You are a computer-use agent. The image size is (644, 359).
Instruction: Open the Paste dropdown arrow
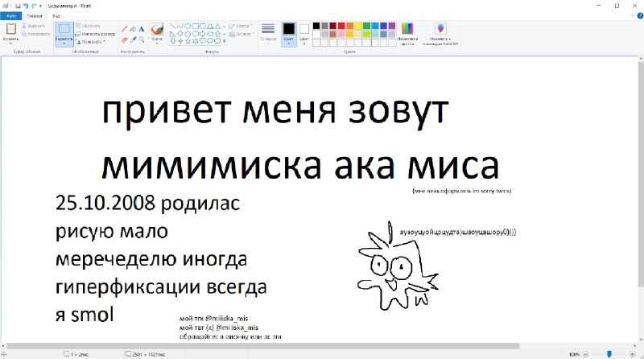point(10,43)
